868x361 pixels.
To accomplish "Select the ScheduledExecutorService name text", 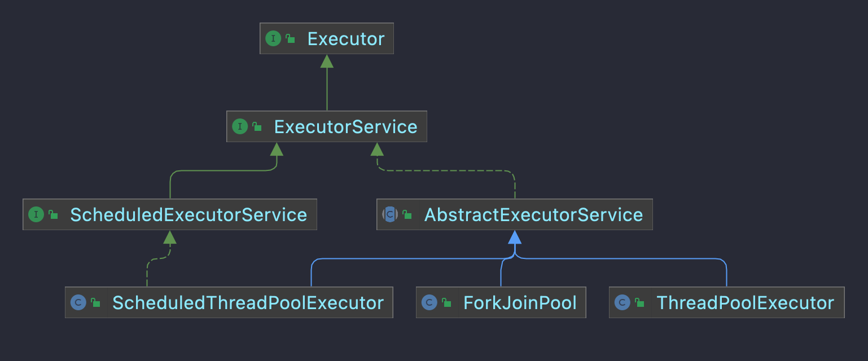I will [188, 215].
